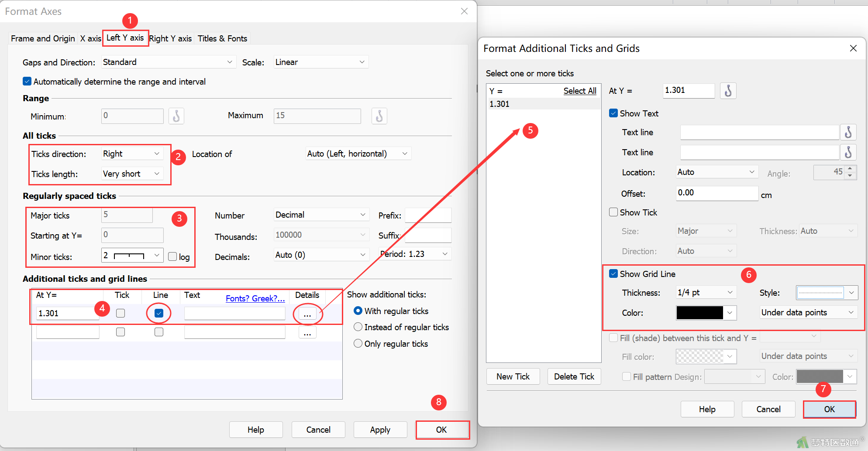
Task: Select Only regular ticks option
Action: pyautogui.click(x=358, y=343)
